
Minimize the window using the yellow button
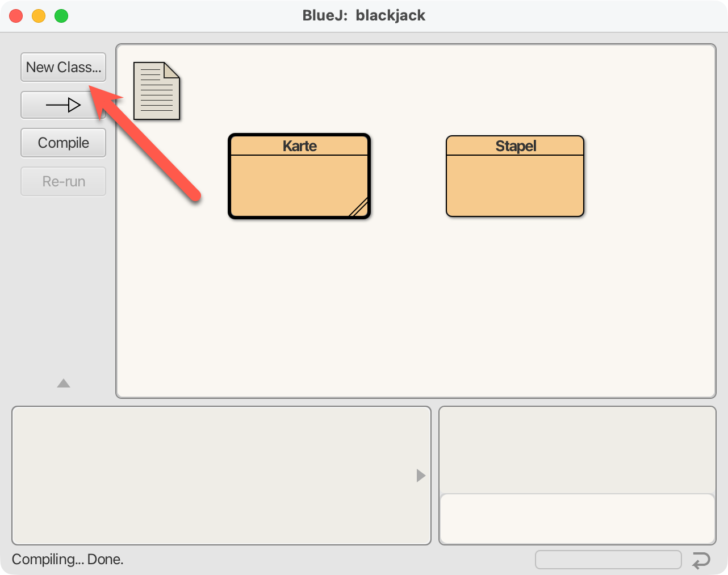click(39, 16)
